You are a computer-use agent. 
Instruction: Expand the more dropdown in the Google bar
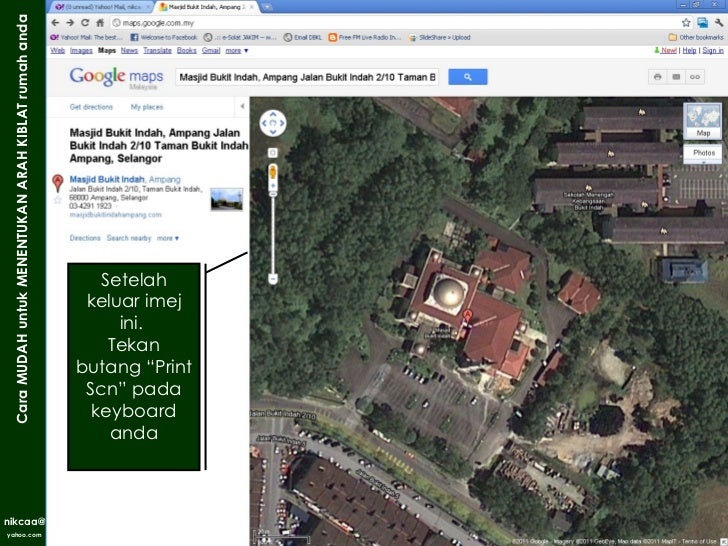pos(237,50)
